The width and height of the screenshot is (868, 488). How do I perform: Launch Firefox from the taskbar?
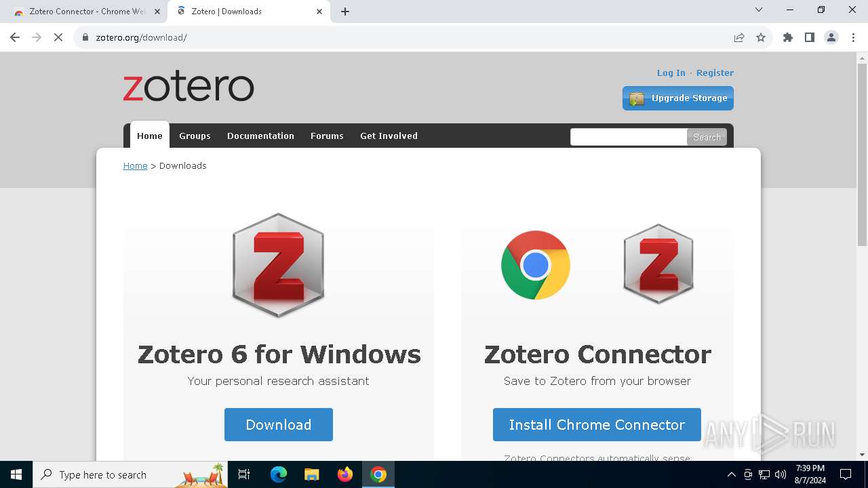(x=345, y=474)
